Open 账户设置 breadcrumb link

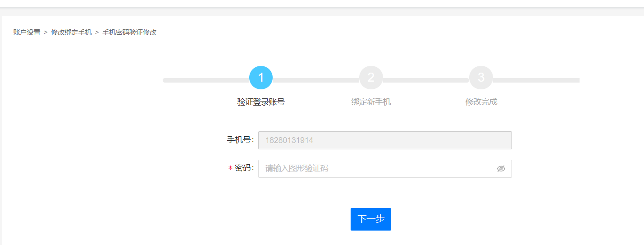coord(27,32)
